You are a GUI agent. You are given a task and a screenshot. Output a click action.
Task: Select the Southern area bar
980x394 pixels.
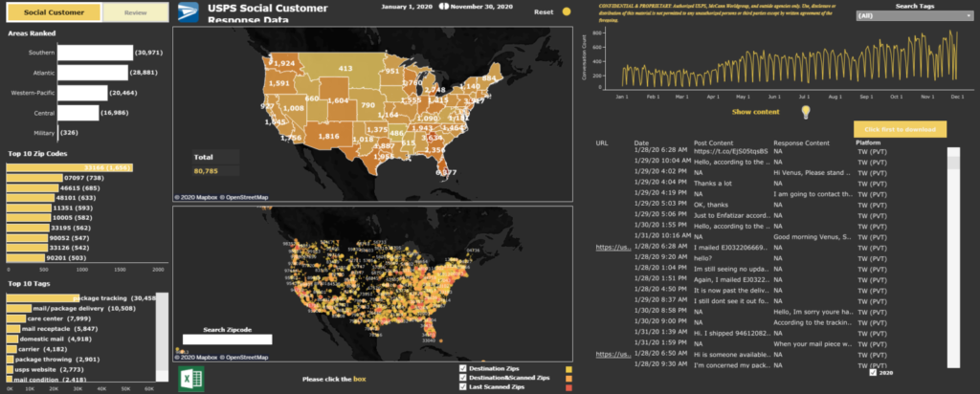[x=95, y=53]
